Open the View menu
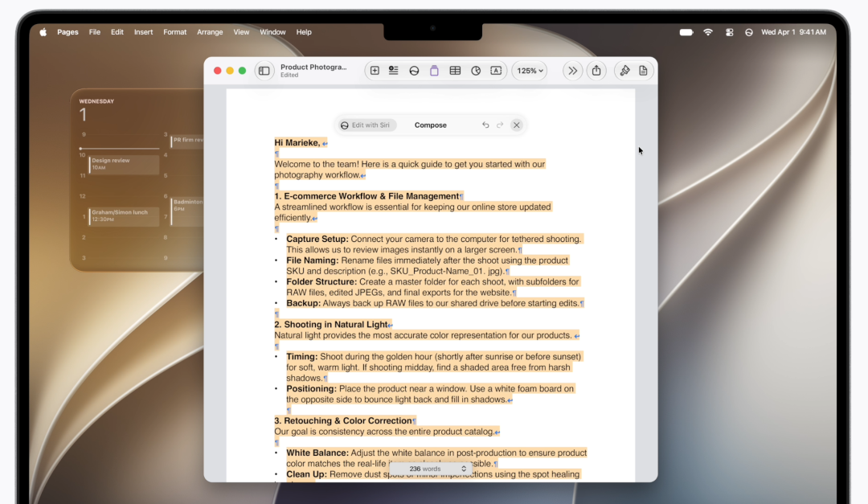Image resolution: width=868 pixels, height=504 pixels. [x=241, y=32]
